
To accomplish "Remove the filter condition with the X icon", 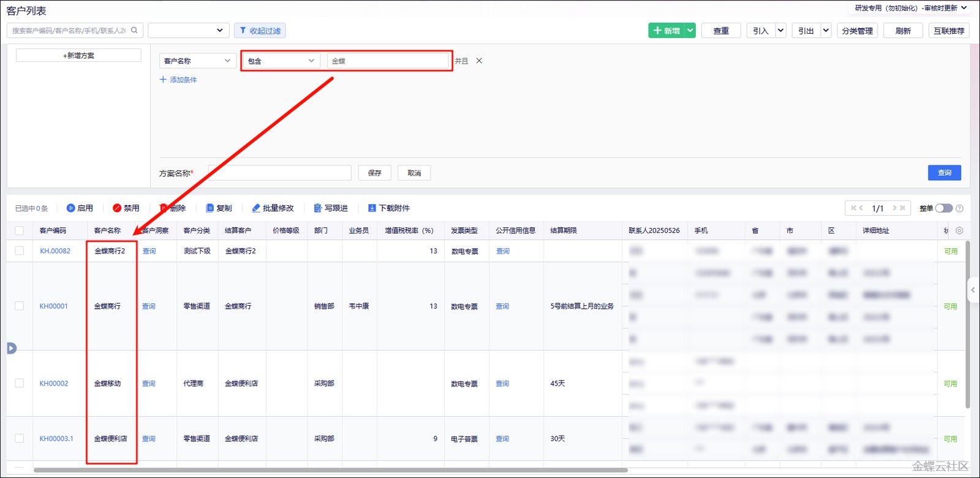I will pyautogui.click(x=479, y=61).
